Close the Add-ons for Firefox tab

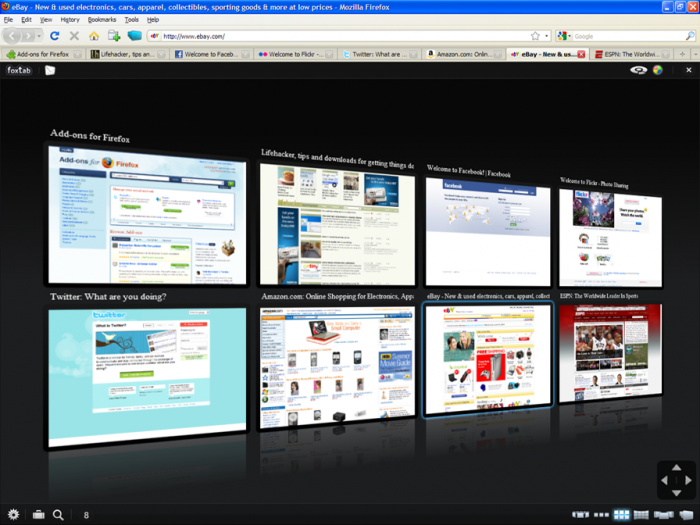(78, 54)
